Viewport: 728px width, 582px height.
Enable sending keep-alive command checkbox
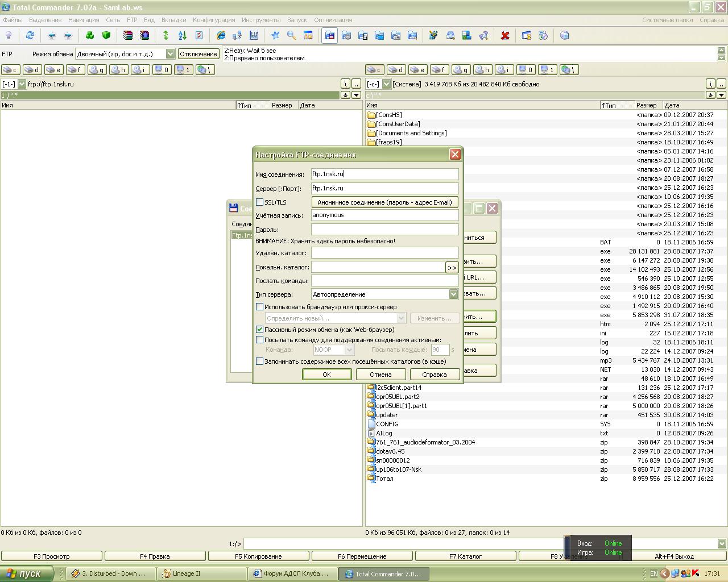pos(260,340)
